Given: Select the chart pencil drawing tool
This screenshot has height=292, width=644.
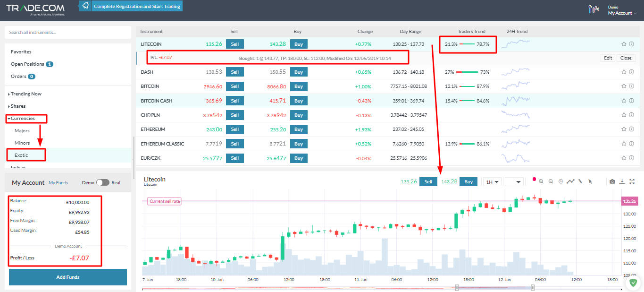Looking at the screenshot, I should 580,181.
